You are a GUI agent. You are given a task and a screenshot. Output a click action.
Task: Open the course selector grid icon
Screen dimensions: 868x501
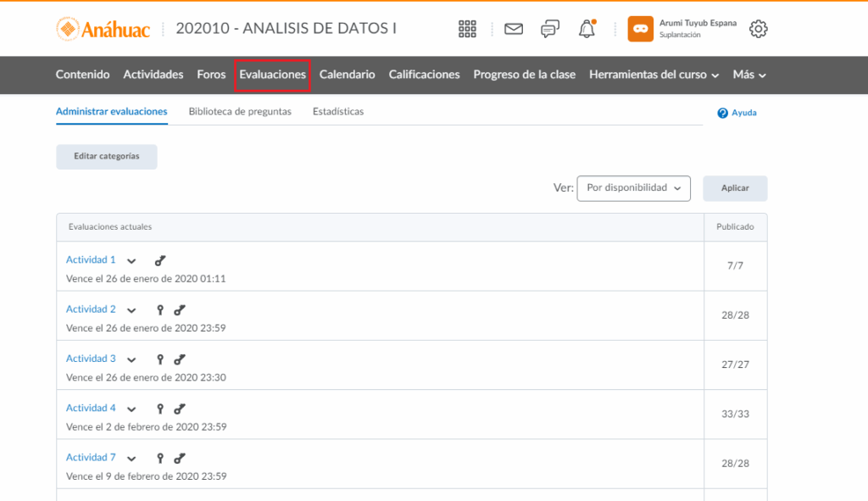click(x=467, y=29)
